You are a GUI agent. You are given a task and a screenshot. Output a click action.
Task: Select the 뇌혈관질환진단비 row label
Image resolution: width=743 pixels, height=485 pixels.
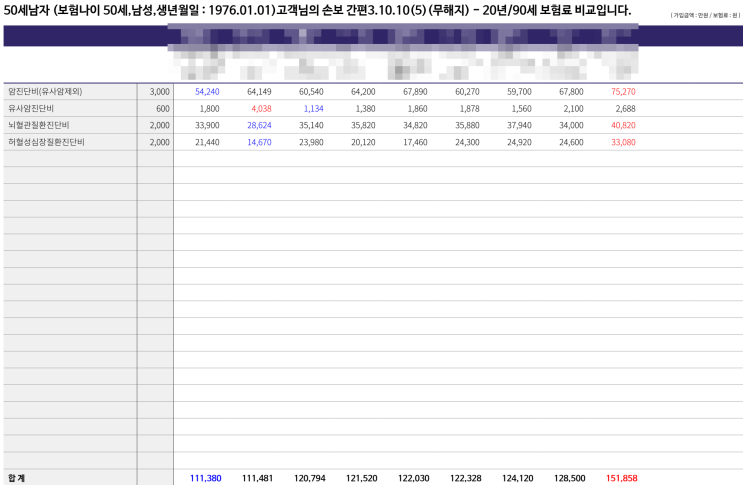click(x=38, y=125)
